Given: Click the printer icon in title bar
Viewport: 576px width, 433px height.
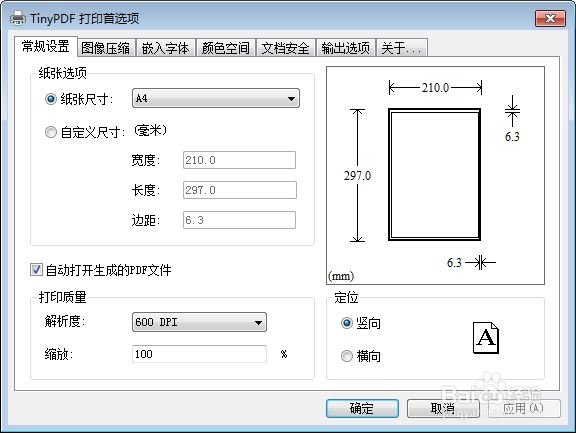Looking at the screenshot, I should pyautogui.click(x=18, y=18).
